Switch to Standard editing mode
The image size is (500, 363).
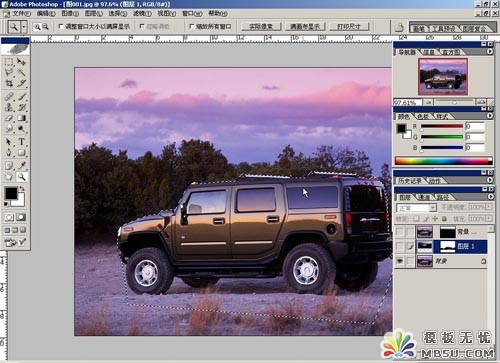[9, 217]
